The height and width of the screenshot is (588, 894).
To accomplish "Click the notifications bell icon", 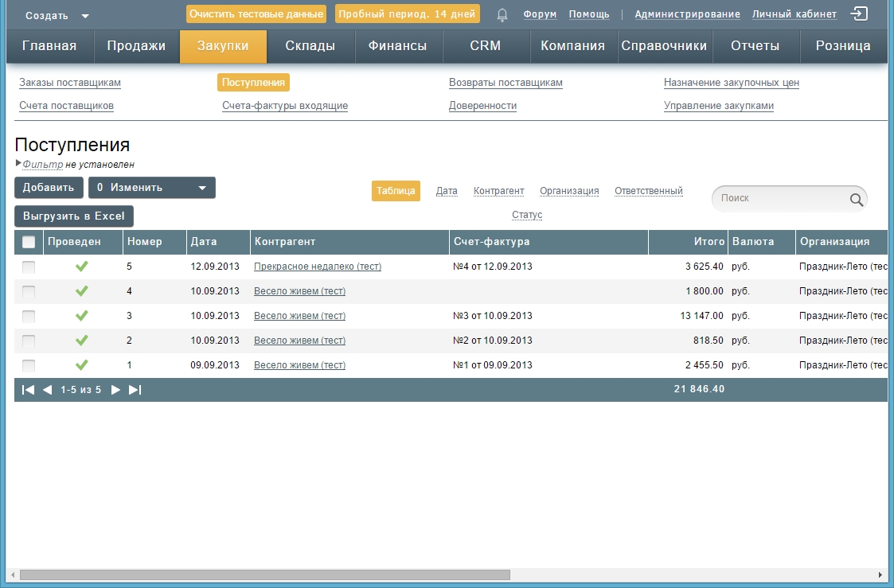I will tap(502, 14).
